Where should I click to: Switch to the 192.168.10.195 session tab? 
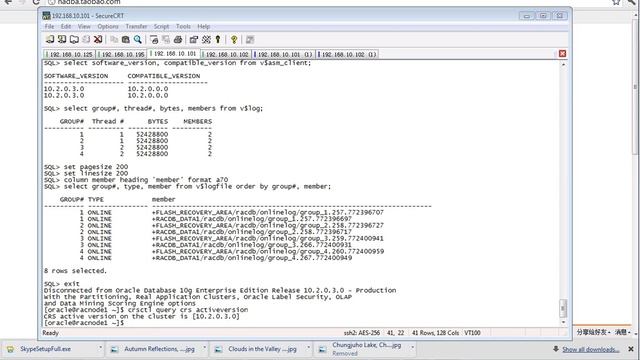pos(121,54)
